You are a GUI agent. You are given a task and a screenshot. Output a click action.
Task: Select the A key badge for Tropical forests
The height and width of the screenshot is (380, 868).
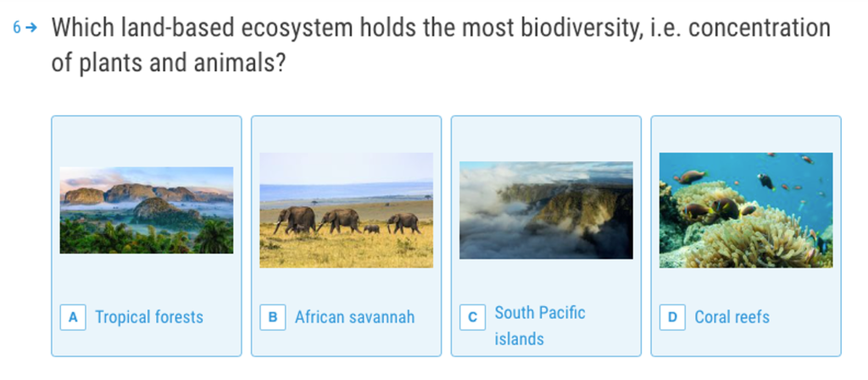(73, 317)
